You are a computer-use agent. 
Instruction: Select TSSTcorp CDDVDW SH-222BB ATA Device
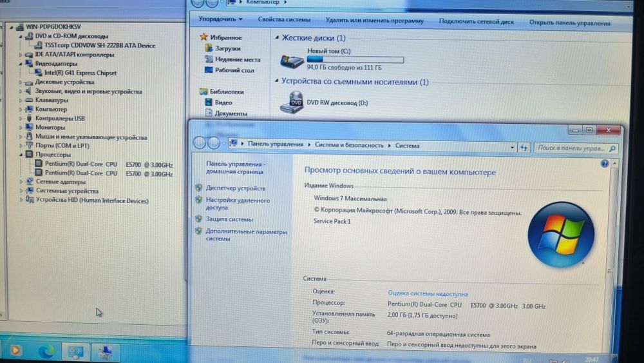click(100, 46)
